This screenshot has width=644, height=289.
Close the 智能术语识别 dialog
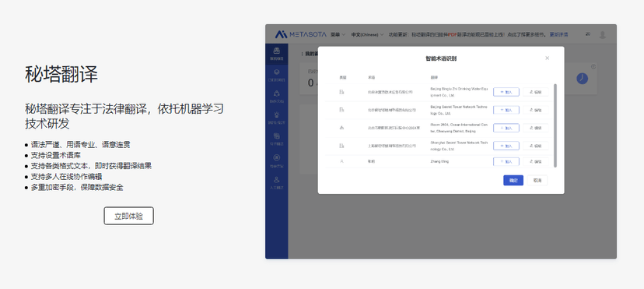click(547, 58)
